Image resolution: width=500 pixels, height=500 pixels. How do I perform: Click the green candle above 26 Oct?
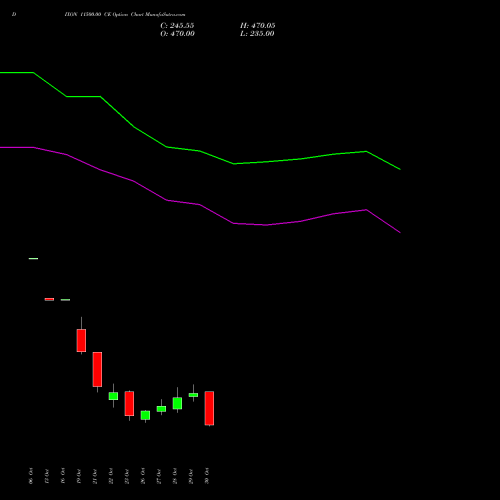point(145,415)
